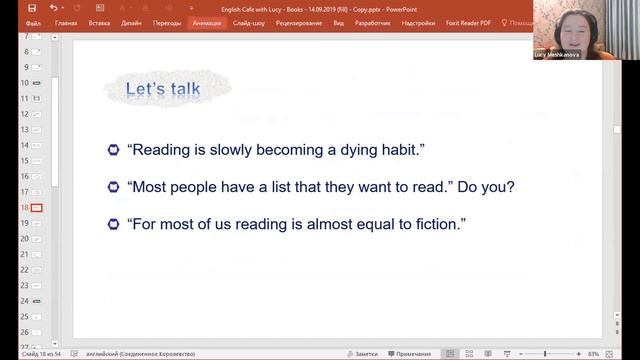The image size is (640, 360).
Task: Switch to the Вставка ribbon tab
Action: click(99, 23)
